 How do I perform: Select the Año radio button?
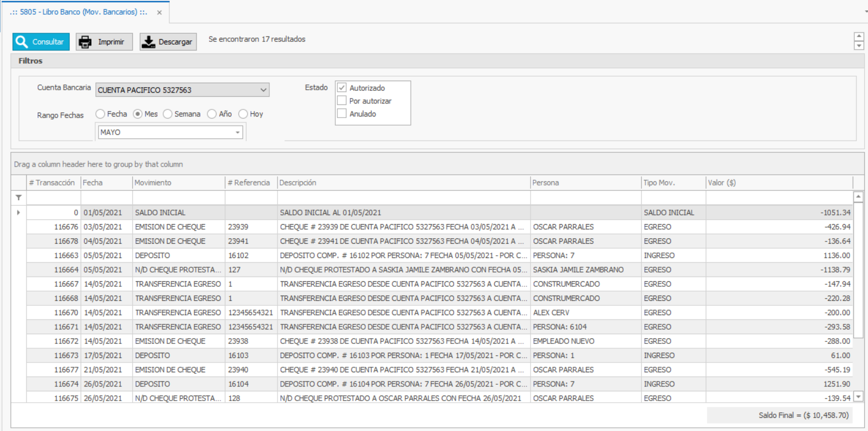click(x=212, y=114)
